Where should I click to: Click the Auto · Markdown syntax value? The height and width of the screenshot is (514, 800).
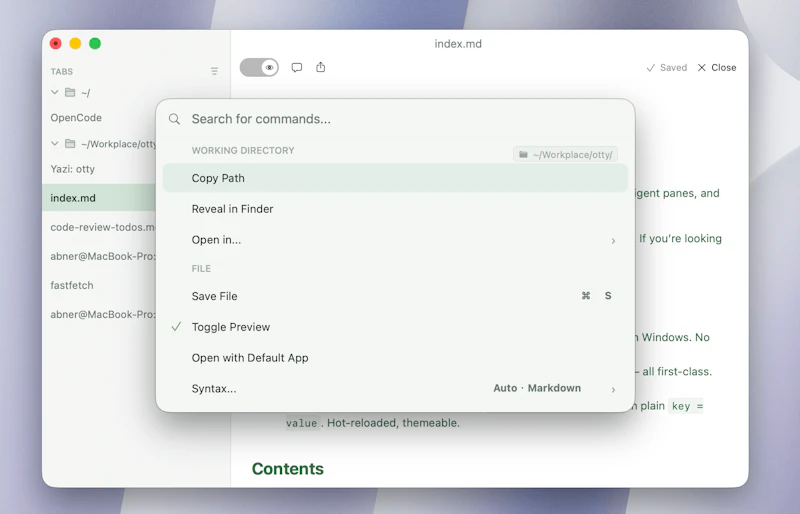point(537,388)
